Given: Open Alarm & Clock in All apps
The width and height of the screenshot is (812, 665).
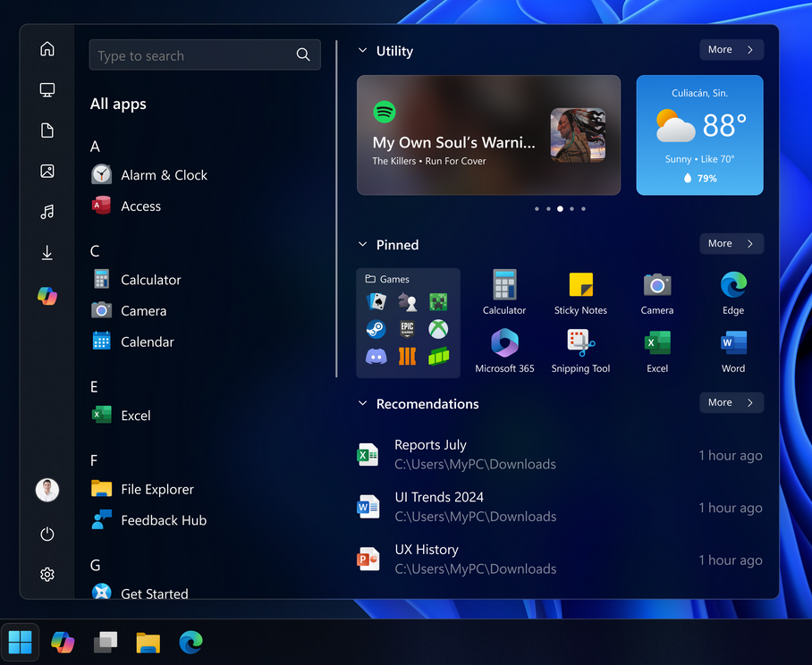Looking at the screenshot, I should coord(150,175).
